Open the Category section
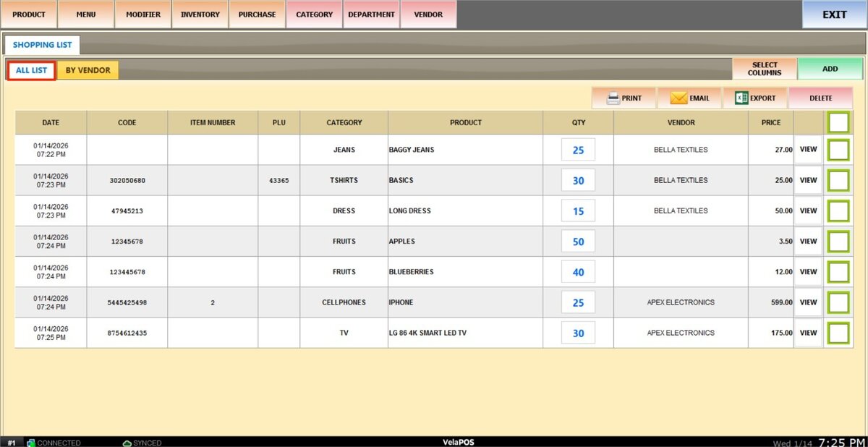The image size is (868, 447). pos(315,14)
